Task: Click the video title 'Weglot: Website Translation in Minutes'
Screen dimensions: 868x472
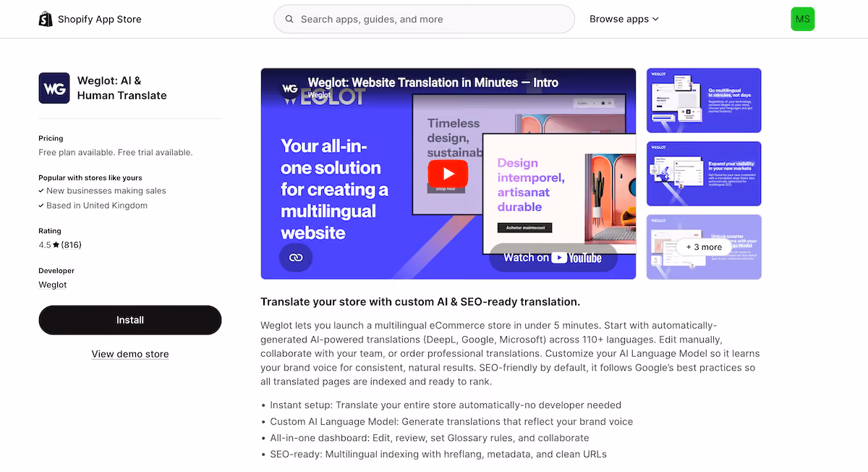Action: pos(433,83)
